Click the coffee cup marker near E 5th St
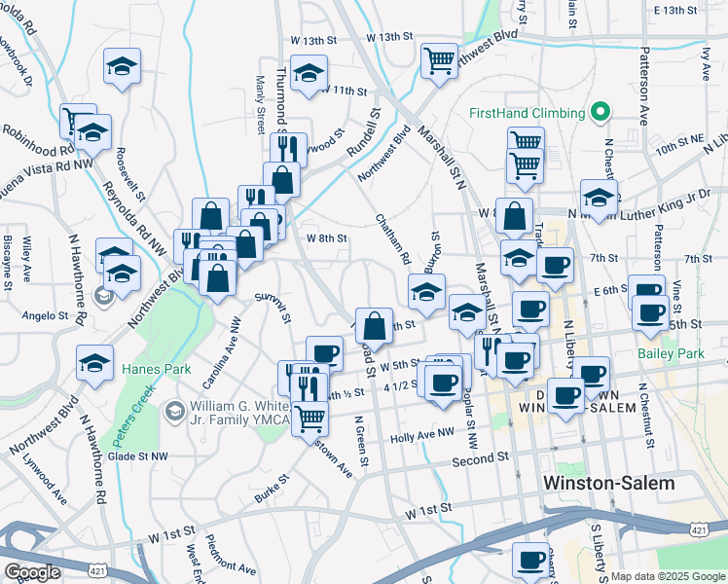 [x=651, y=316]
